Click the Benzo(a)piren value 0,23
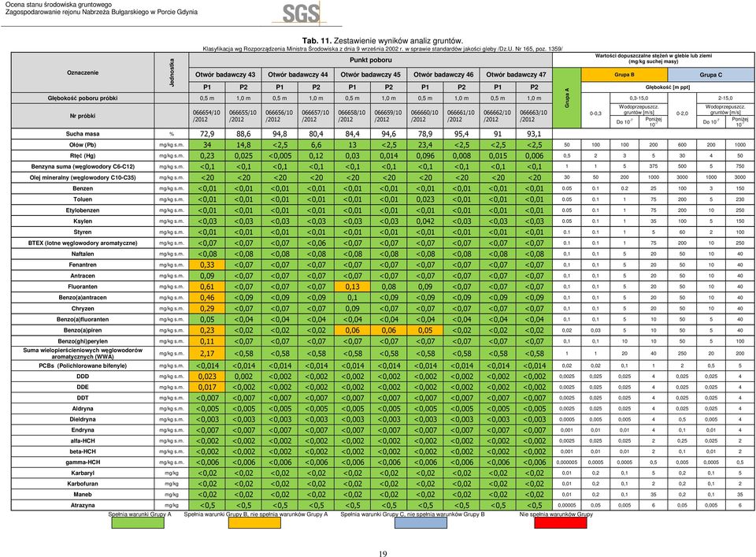756x557 pixels. coord(207,330)
